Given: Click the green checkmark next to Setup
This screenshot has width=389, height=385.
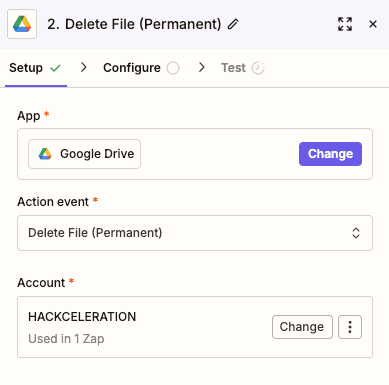Looking at the screenshot, I should pos(55,68).
